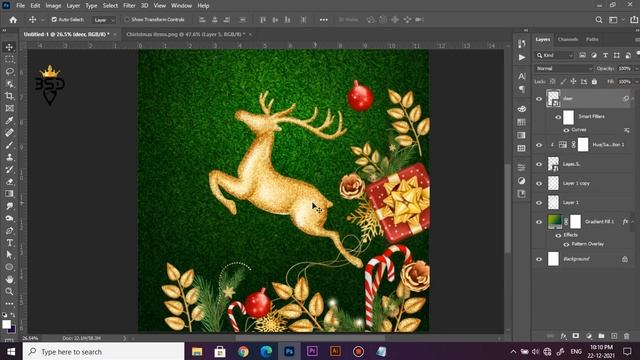Add a layer mask from panel bottom
The width and height of the screenshot is (640, 360).
click(x=576, y=336)
